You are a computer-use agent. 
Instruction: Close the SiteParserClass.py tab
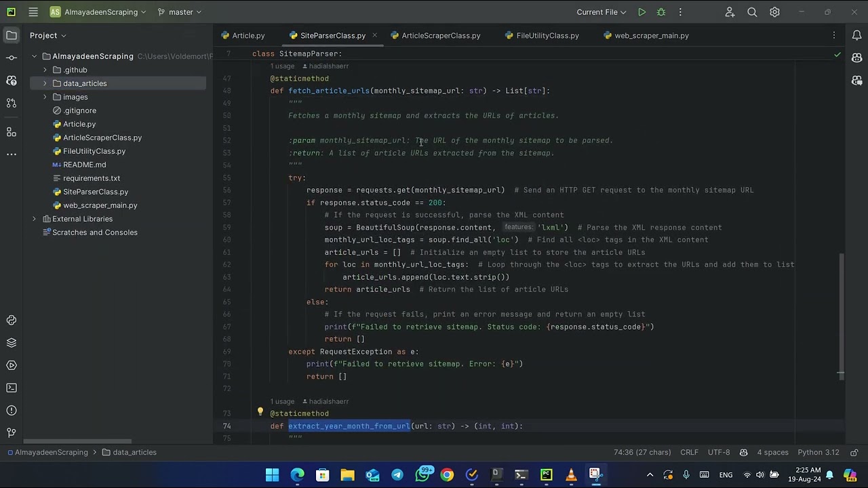pos(374,35)
